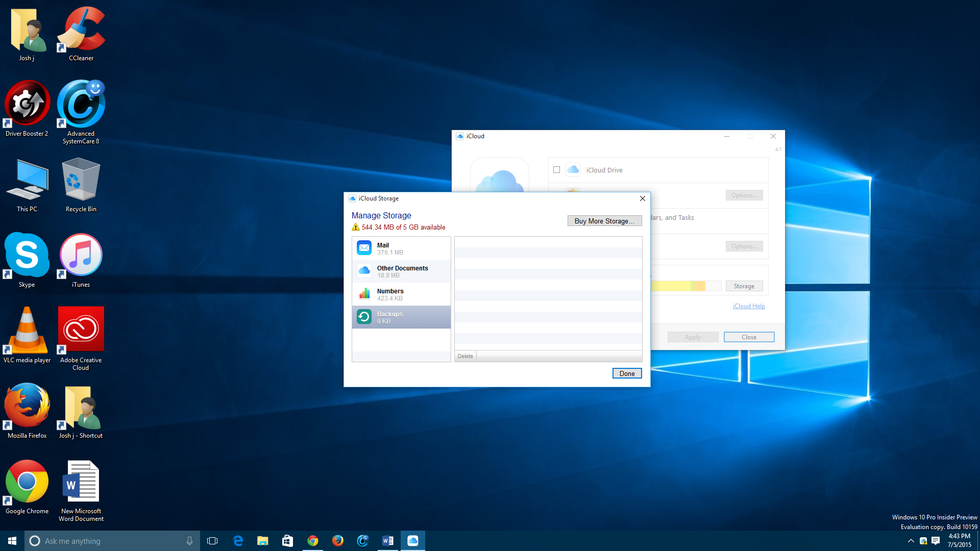Click Close in the iCloud window
The image size is (980, 551).
(x=749, y=337)
